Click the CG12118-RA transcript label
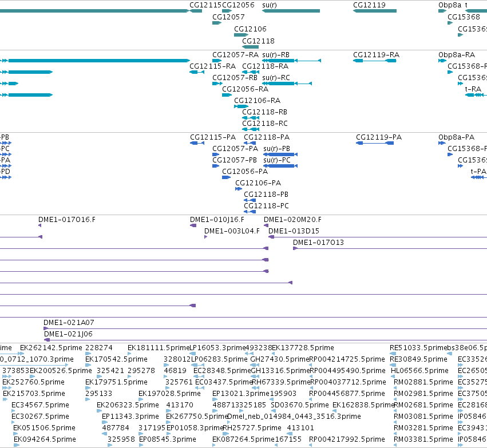 coord(265,66)
